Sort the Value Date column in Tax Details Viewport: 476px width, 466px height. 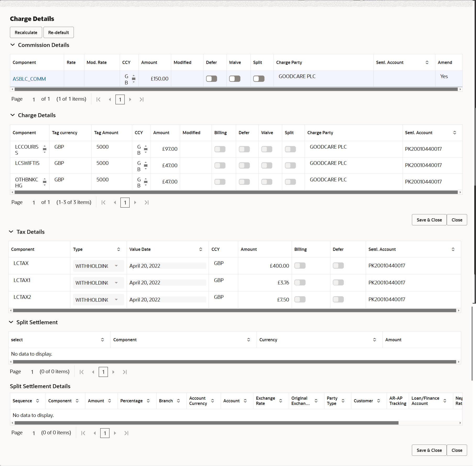click(201, 249)
